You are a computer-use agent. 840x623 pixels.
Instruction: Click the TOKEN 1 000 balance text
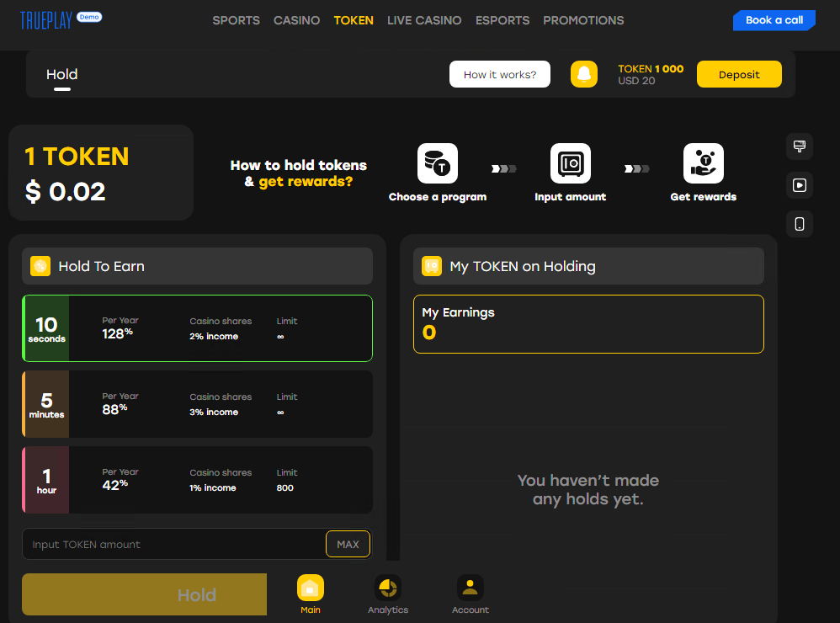[651, 68]
